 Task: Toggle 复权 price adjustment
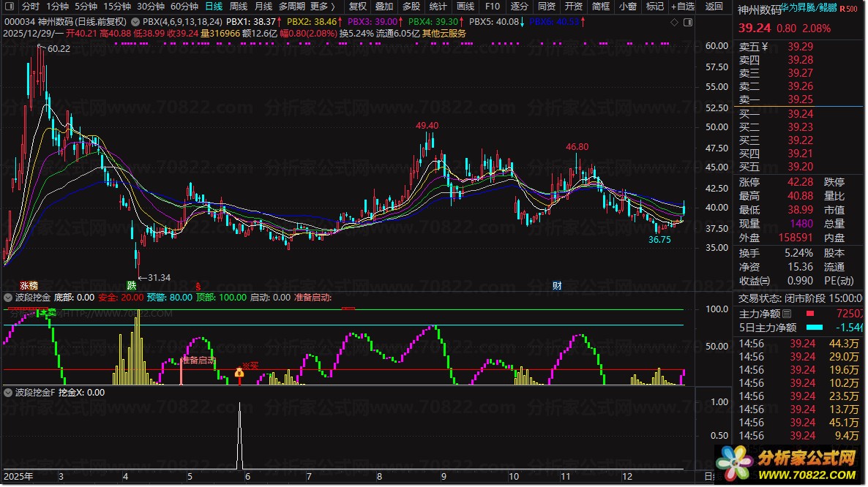pos(357,7)
